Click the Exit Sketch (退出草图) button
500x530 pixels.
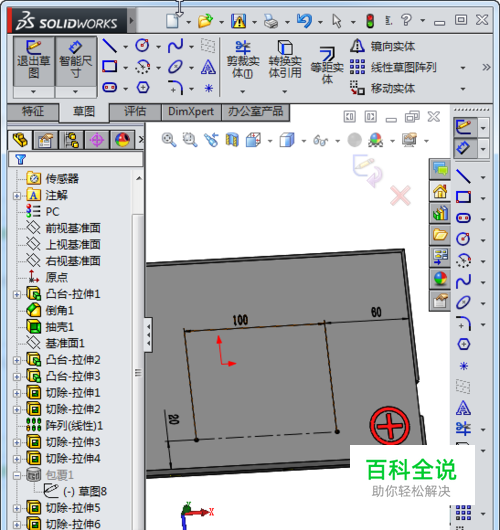click(34, 61)
